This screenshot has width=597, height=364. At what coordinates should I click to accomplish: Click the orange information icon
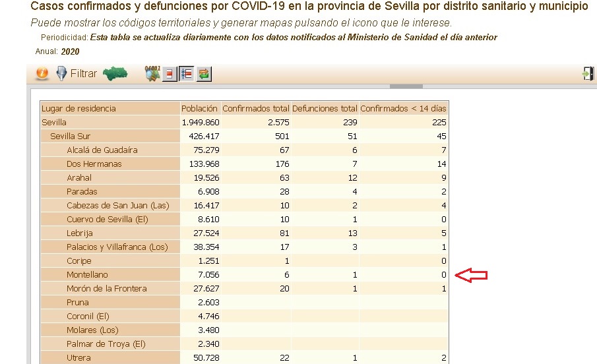tap(42, 74)
